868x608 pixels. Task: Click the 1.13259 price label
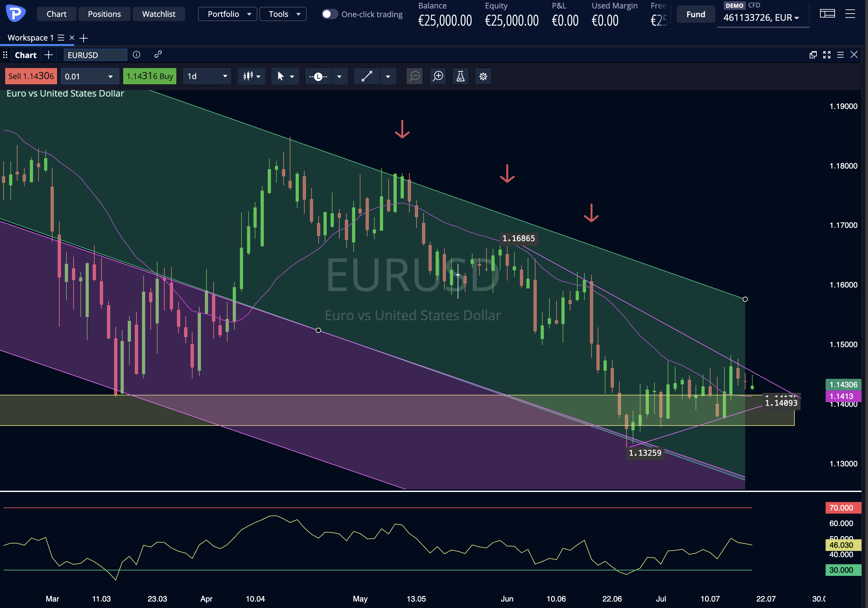click(x=645, y=453)
